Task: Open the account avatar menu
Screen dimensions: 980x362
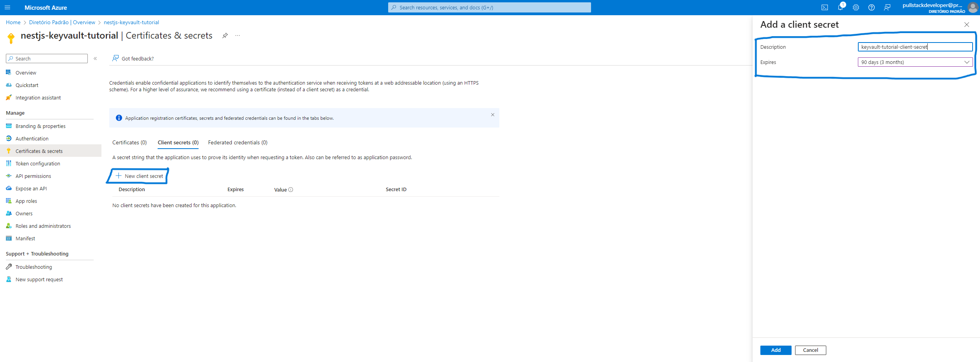Action: click(x=972, y=7)
